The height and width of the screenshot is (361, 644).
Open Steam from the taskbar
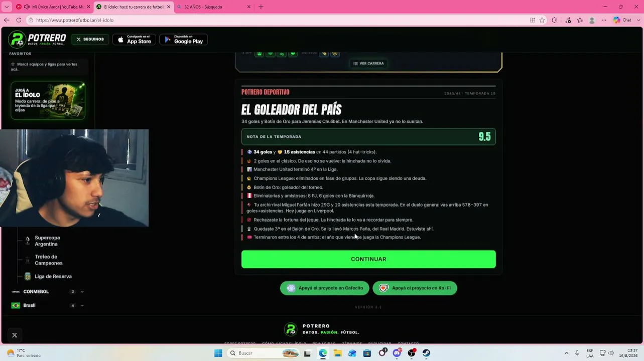[426, 353]
